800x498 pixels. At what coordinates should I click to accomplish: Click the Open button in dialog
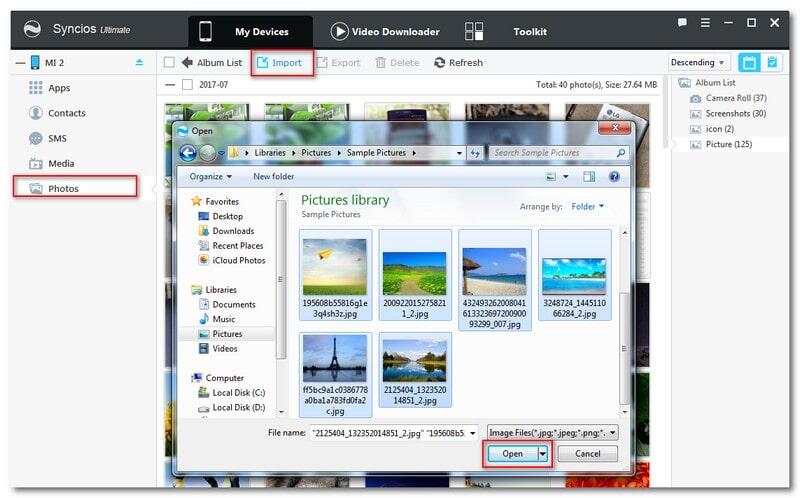tap(512, 453)
